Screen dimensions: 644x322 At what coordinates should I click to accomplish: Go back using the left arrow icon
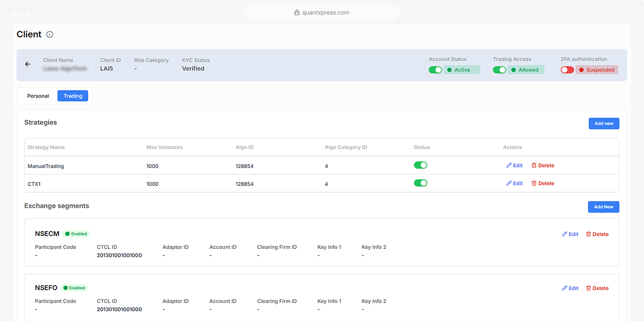(27, 64)
